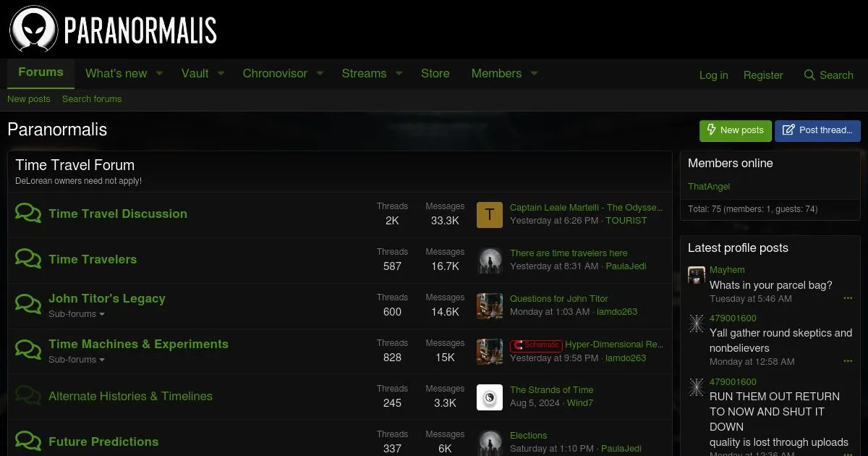Open 'Captain Leale Martelli - The Odysse...' thread

(586, 207)
